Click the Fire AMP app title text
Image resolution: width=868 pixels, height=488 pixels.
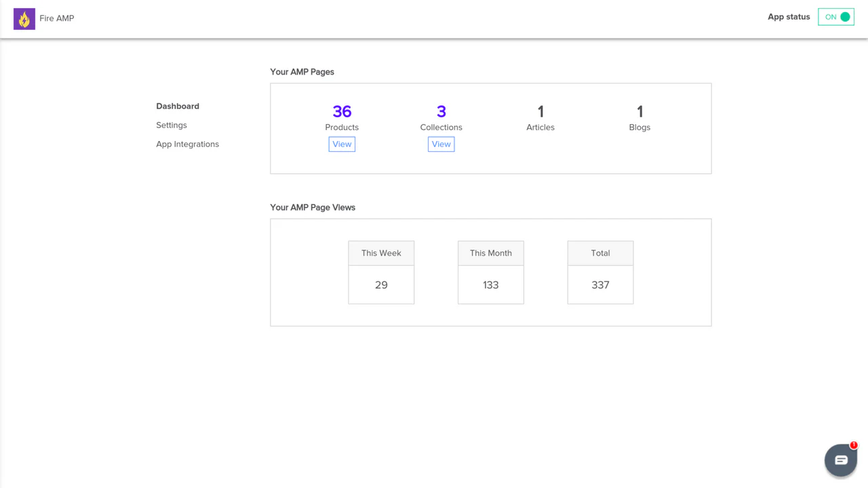pyautogui.click(x=57, y=18)
